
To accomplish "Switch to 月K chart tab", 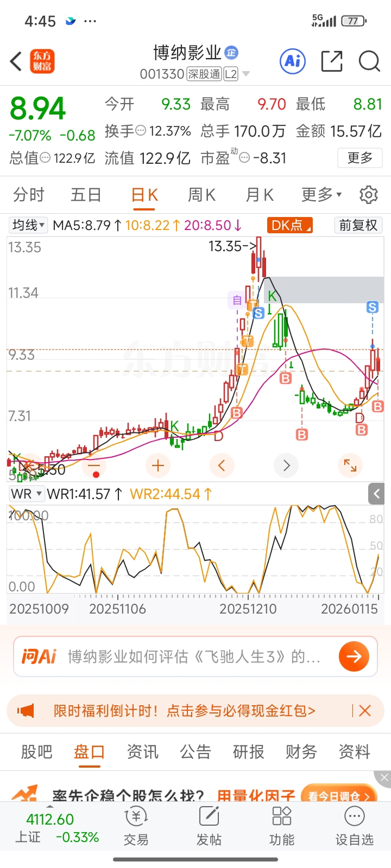I will point(260,194).
